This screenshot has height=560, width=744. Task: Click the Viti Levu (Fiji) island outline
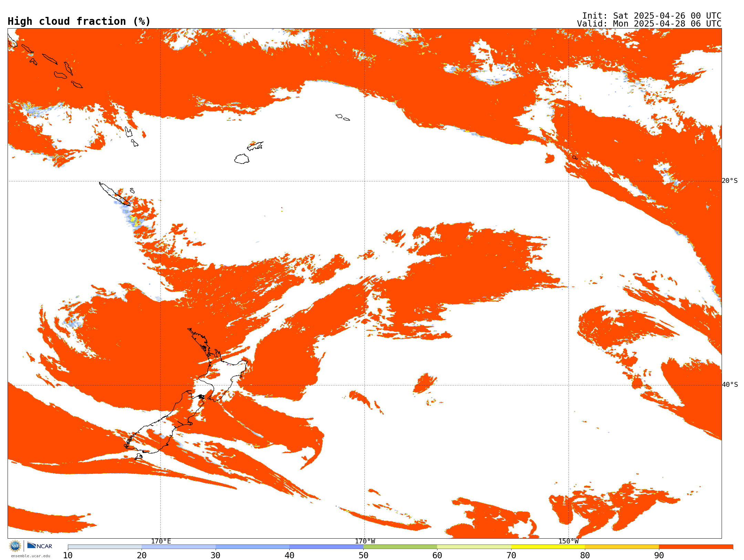(x=242, y=159)
